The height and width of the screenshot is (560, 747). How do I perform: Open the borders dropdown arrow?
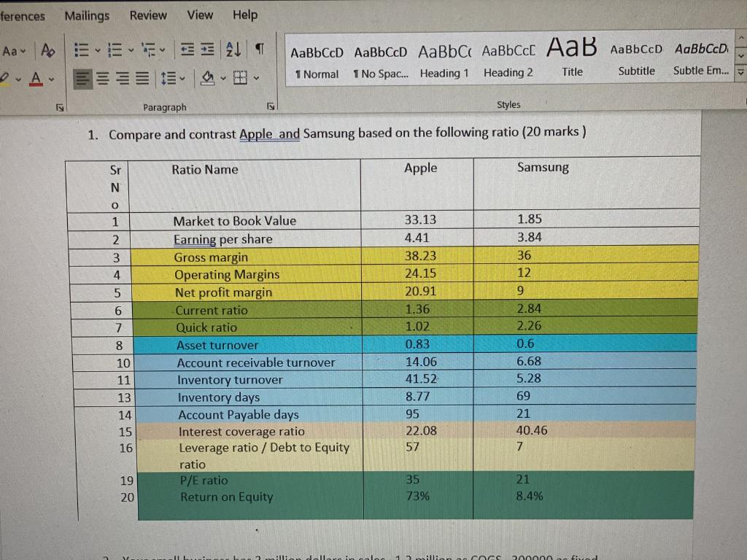[256, 78]
